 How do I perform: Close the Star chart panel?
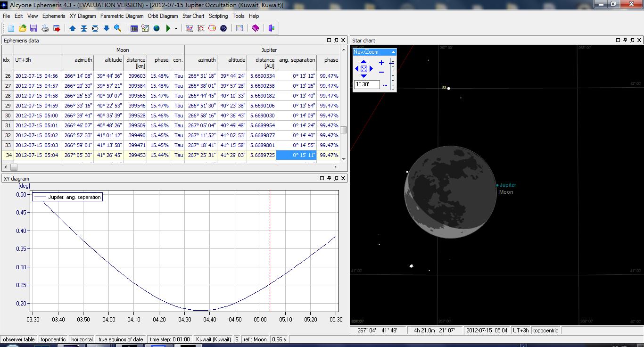pos(640,41)
